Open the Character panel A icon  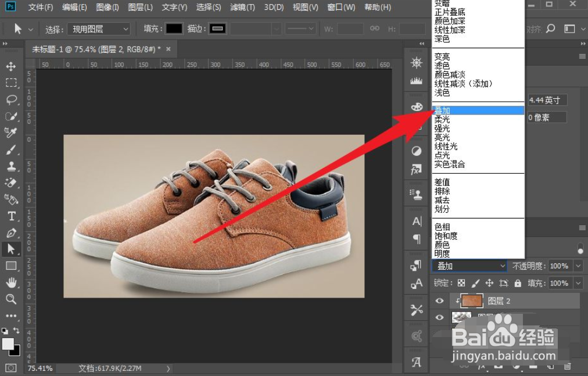click(x=417, y=221)
